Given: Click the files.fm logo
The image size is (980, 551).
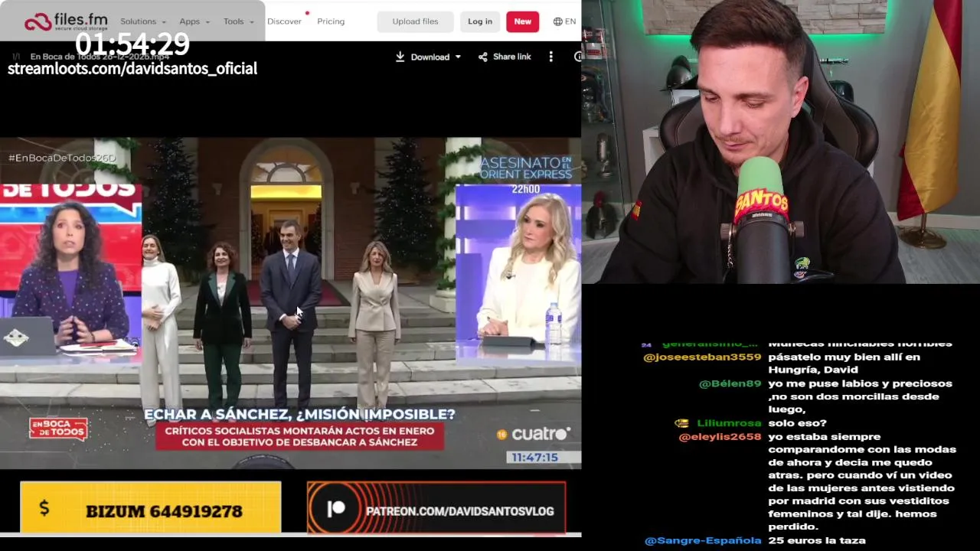Looking at the screenshot, I should [64, 21].
